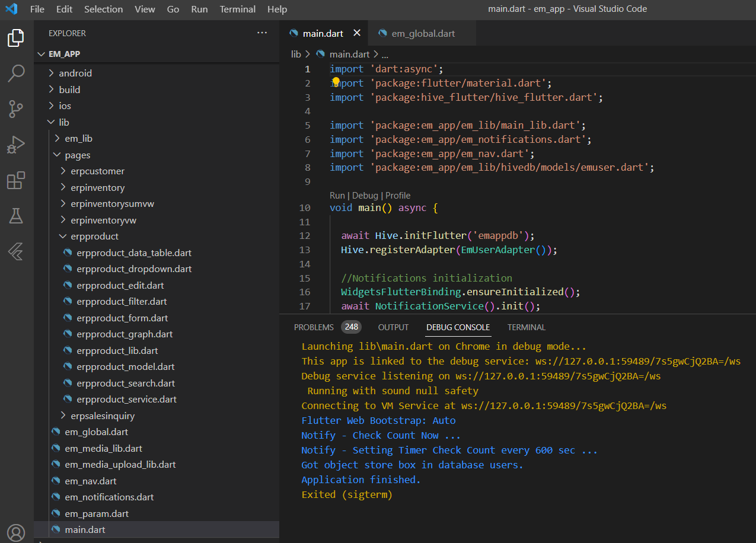
Task: Open the Search view in activity bar
Action: point(16,74)
